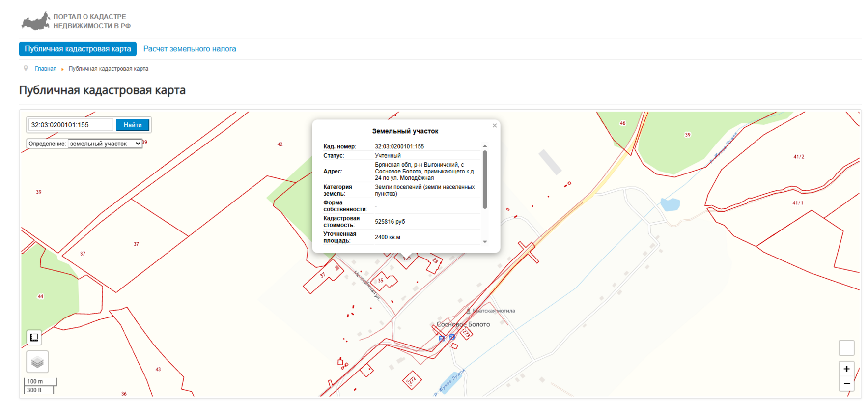Switch to Расчет земельного налога tab

(x=190, y=49)
